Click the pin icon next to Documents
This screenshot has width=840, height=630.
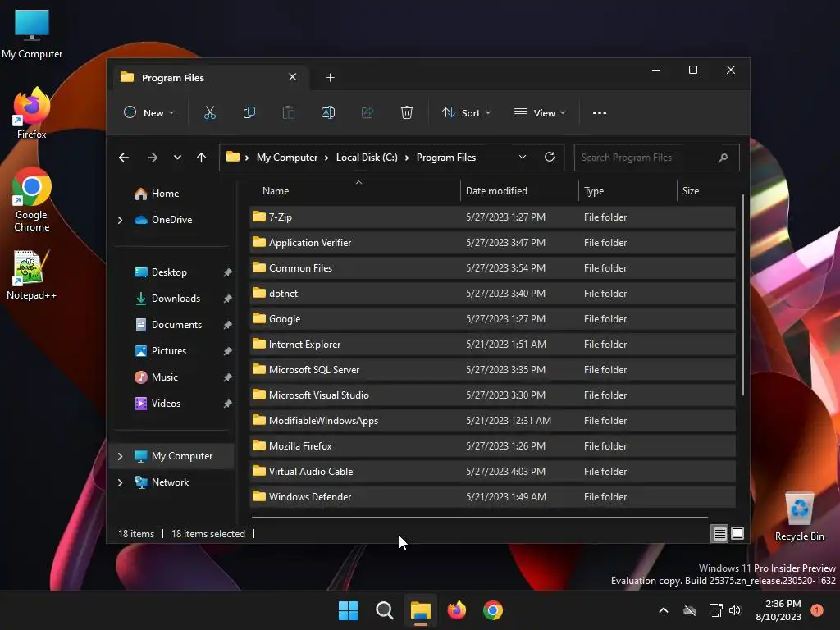pos(228,325)
